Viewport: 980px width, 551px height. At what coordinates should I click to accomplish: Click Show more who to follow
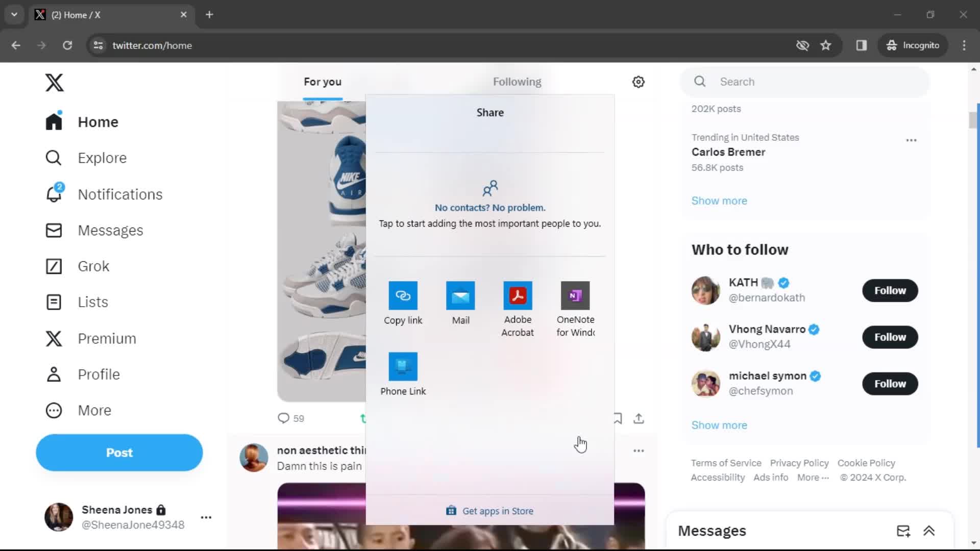click(x=720, y=425)
